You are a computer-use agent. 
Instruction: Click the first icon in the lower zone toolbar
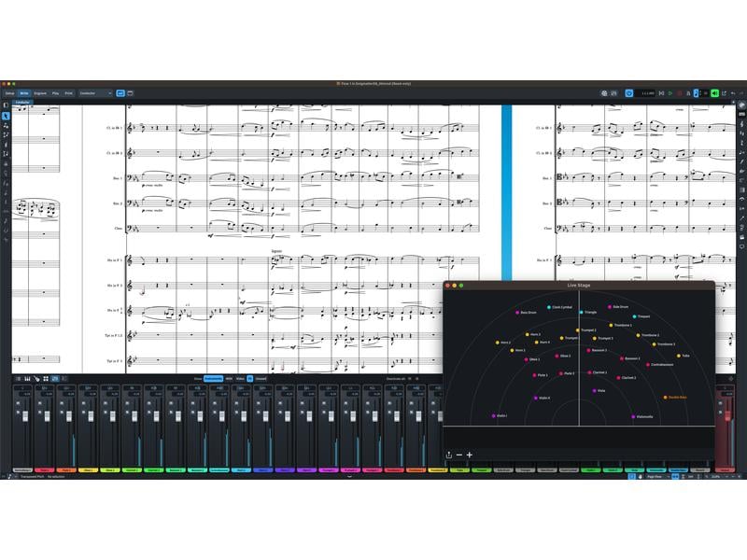(18, 379)
